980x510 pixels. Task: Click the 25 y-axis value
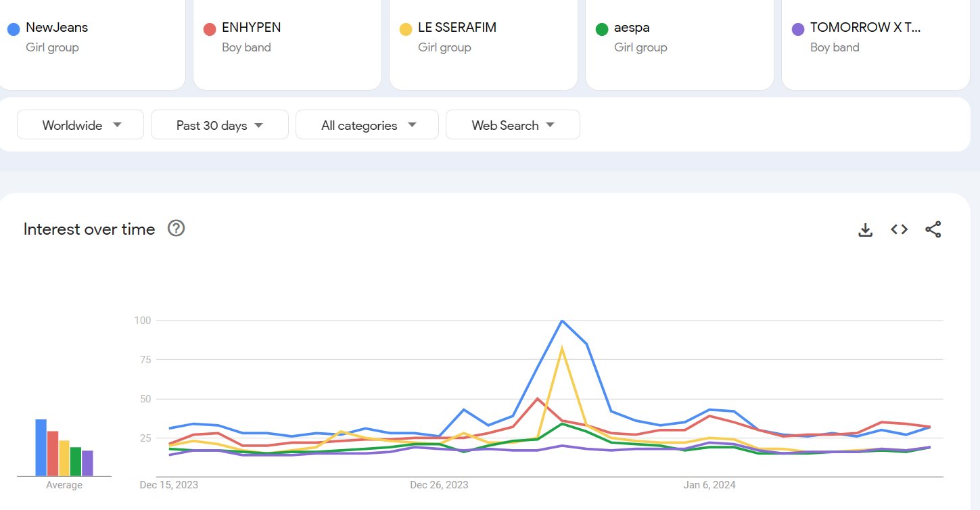tap(146, 438)
